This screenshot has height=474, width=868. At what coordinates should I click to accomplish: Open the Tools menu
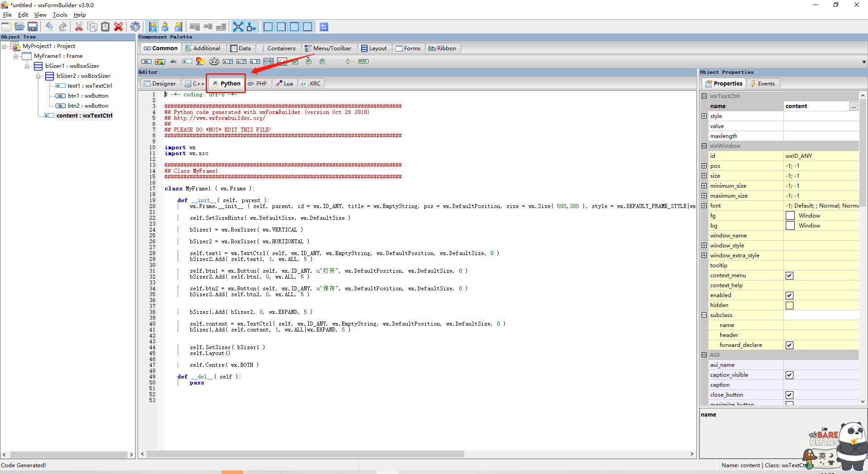60,15
